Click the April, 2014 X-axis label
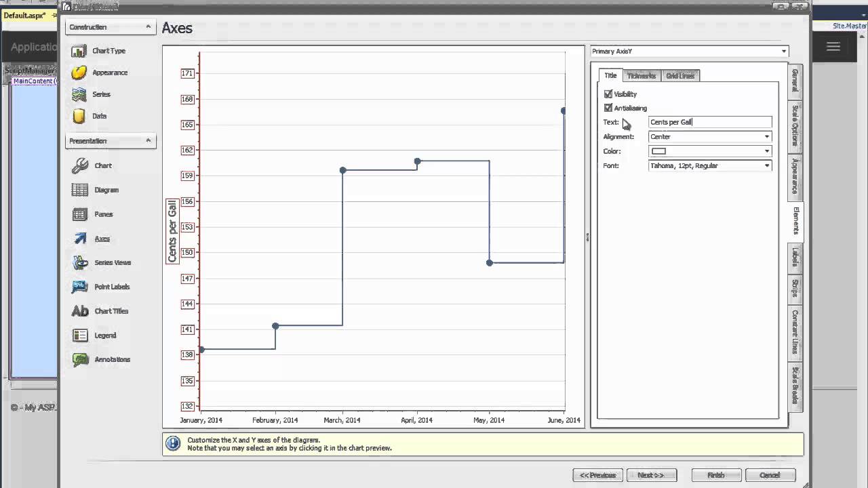This screenshot has width=868, height=488. coord(416,420)
